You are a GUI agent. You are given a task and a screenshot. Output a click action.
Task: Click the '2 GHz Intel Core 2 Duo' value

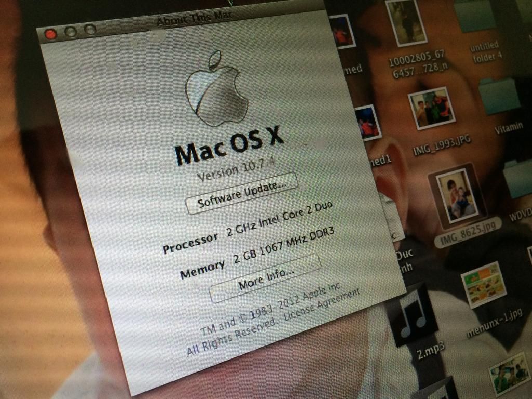coord(280,219)
